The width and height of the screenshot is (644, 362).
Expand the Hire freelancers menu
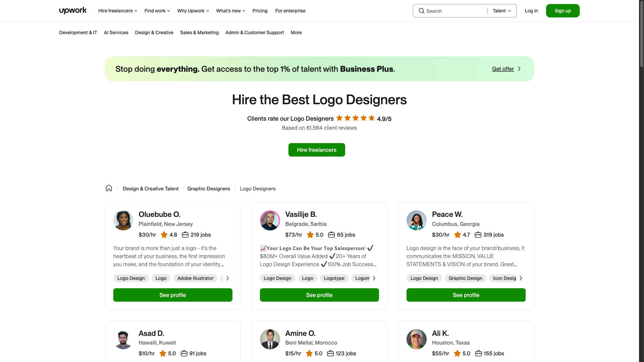[117, 11]
